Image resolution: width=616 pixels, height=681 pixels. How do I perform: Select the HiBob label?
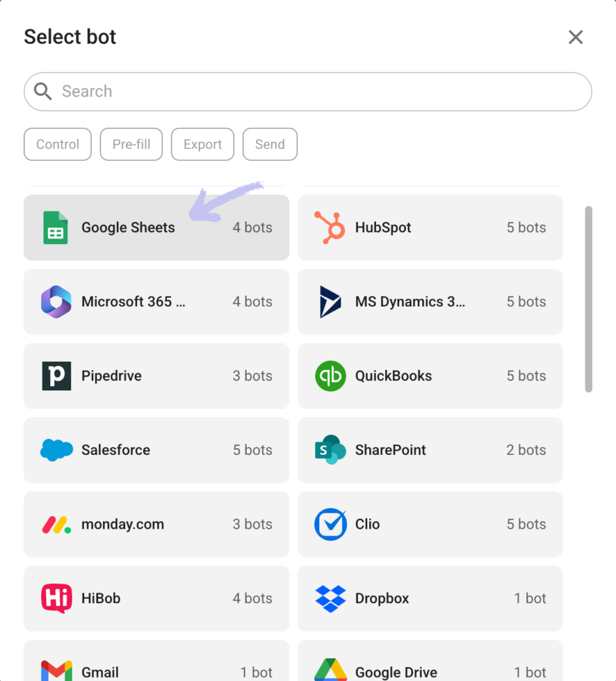pos(101,599)
